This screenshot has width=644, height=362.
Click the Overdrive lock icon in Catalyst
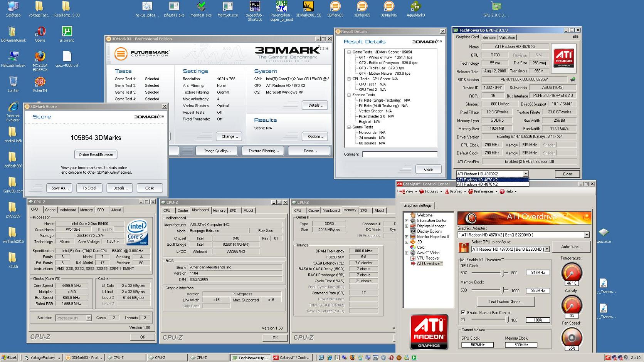(464, 247)
